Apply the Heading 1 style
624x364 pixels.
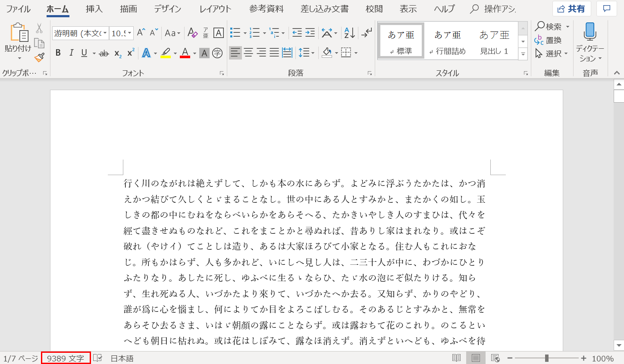click(x=494, y=41)
